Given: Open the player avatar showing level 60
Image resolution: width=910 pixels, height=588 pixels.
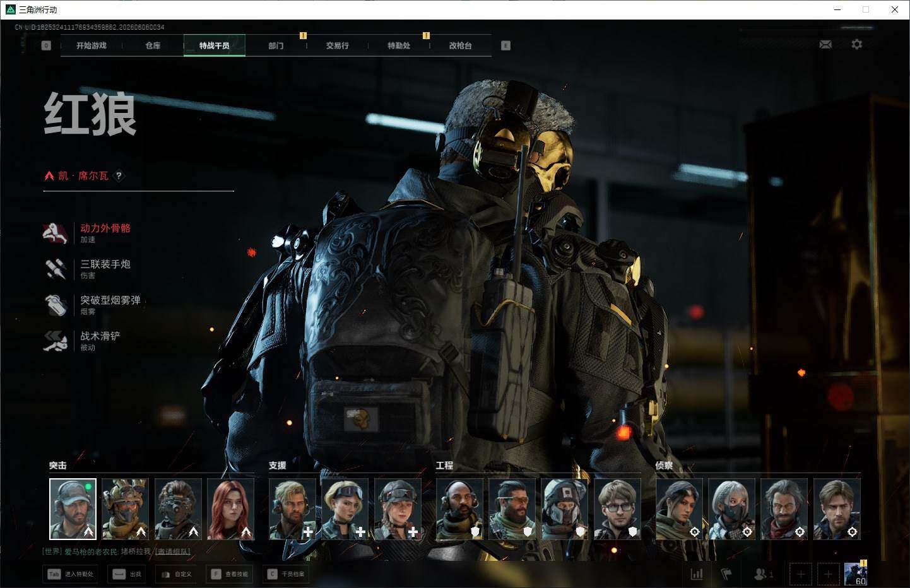Looking at the screenshot, I should (x=856, y=573).
